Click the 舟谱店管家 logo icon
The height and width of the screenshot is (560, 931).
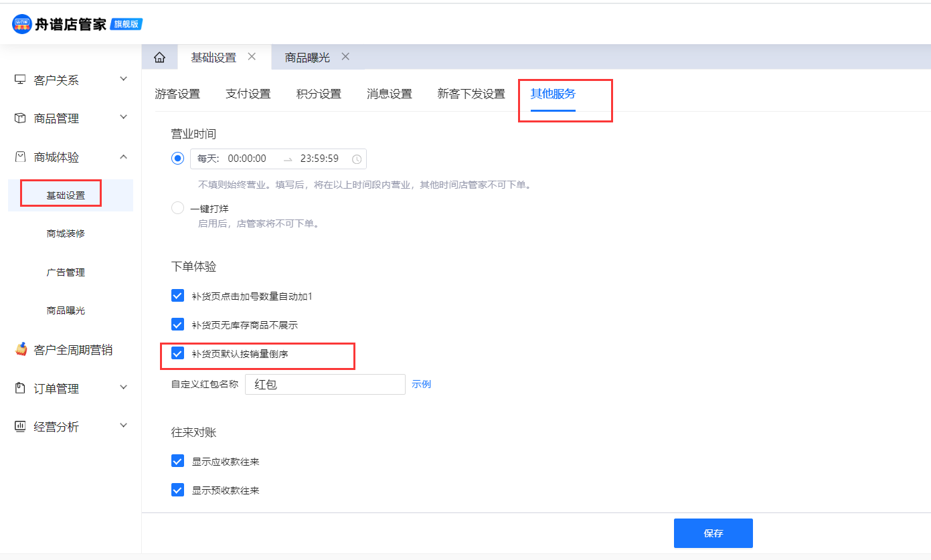[22, 24]
